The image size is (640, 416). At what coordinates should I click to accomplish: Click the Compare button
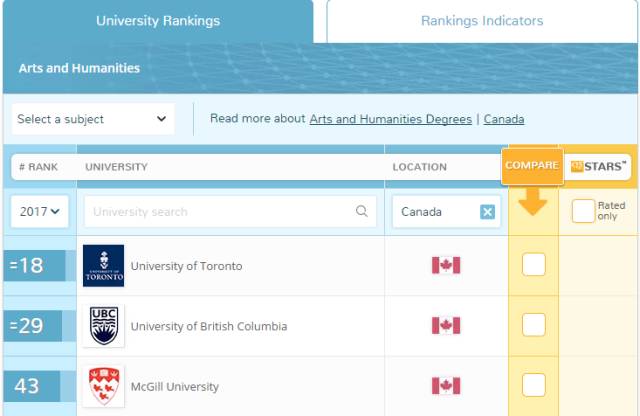[x=532, y=166]
